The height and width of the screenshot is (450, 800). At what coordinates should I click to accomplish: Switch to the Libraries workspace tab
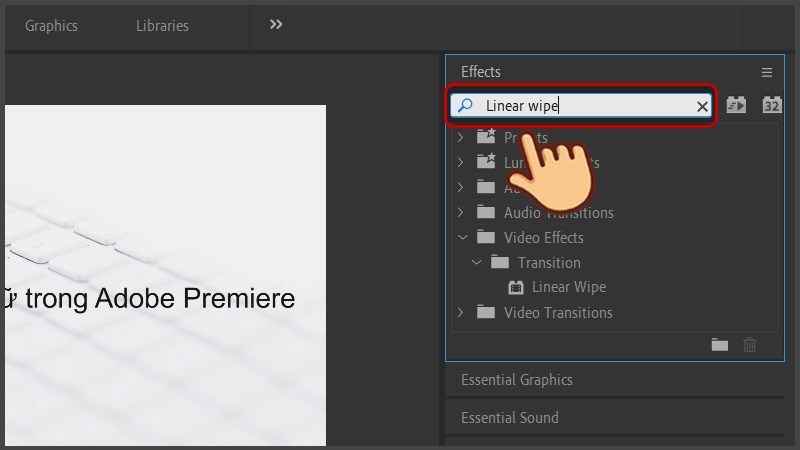pos(162,26)
